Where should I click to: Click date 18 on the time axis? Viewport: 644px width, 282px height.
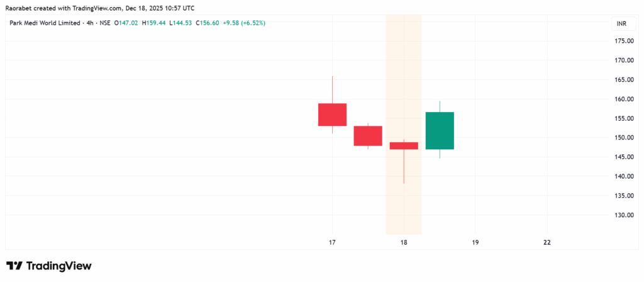coord(404,242)
